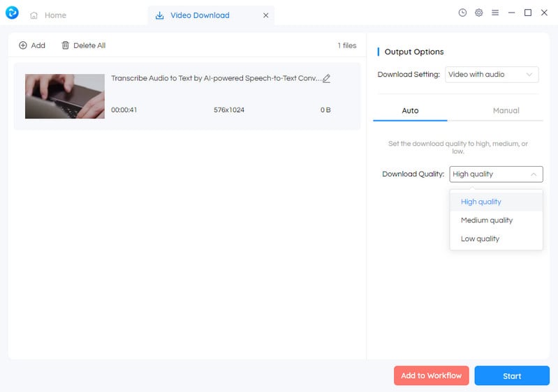Screen dimensions: 558x392
Task: Maximize the application window
Action: coord(528,13)
